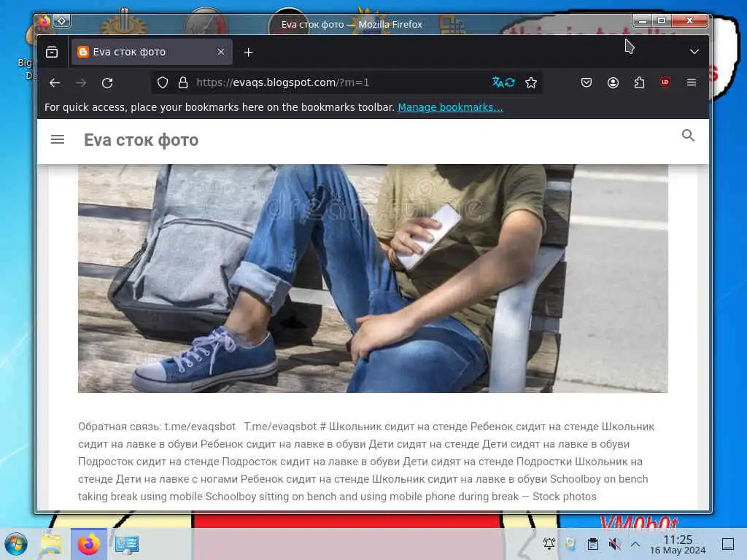747x560 pixels.
Task: Reload the current page
Action: click(x=107, y=83)
